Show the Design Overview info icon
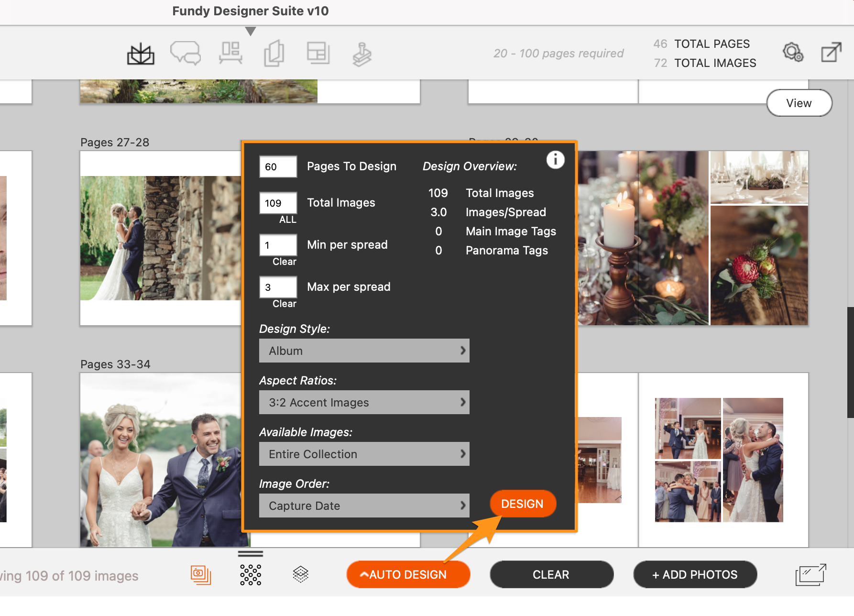The image size is (854, 616). pyautogui.click(x=555, y=160)
